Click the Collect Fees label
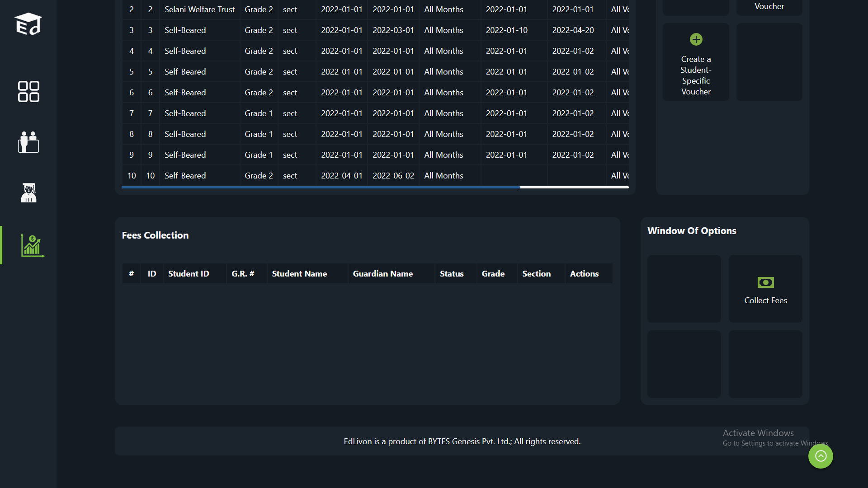868x488 pixels. 765,300
